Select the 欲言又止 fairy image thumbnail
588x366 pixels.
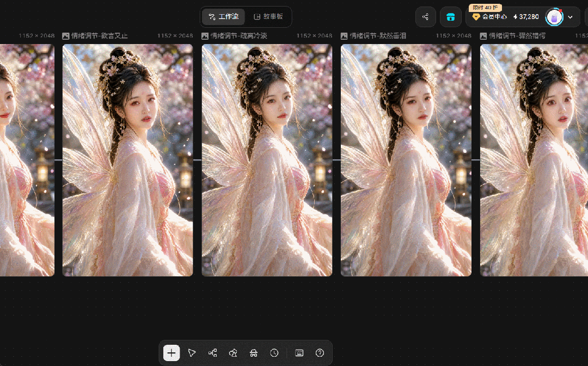[x=127, y=160]
